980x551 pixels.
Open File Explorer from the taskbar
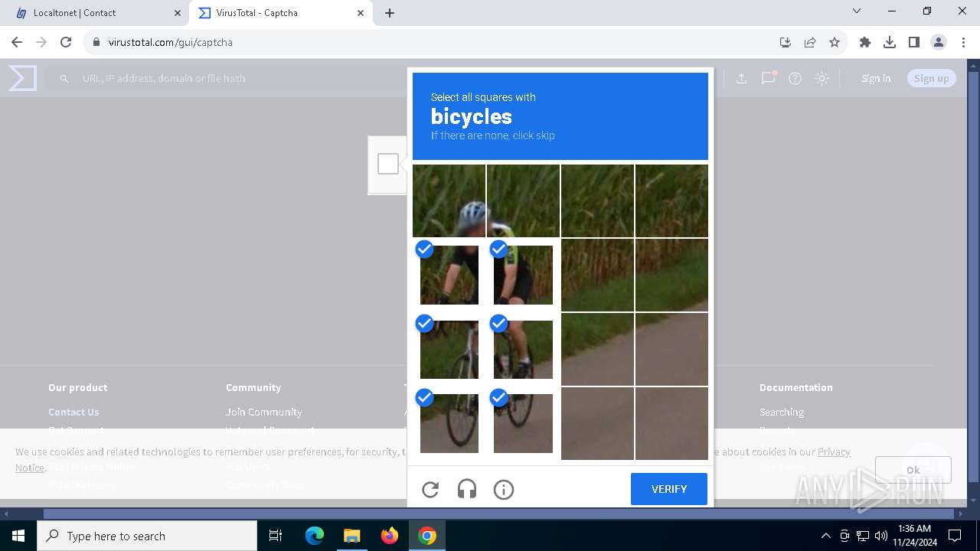point(351,536)
